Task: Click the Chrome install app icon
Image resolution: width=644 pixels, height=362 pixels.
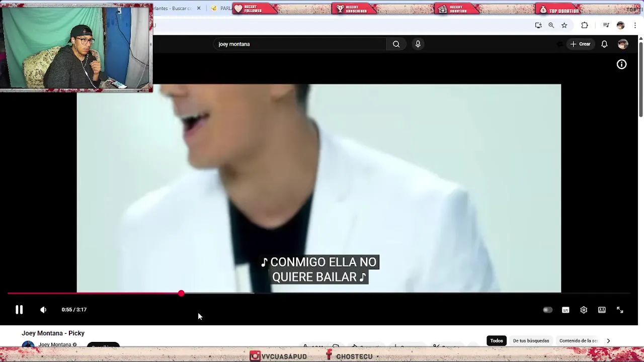Action: (538, 25)
